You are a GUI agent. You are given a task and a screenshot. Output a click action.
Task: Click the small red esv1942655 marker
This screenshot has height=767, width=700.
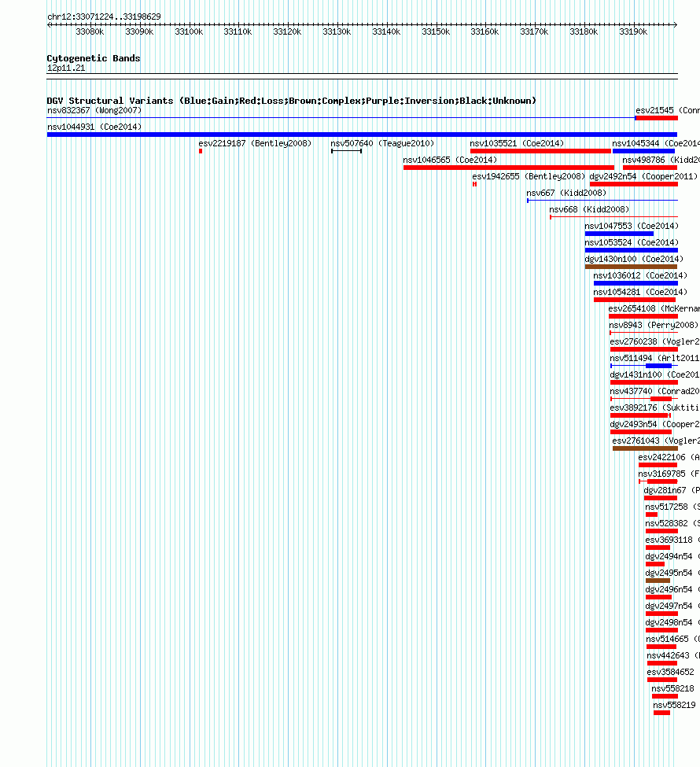[474, 184]
